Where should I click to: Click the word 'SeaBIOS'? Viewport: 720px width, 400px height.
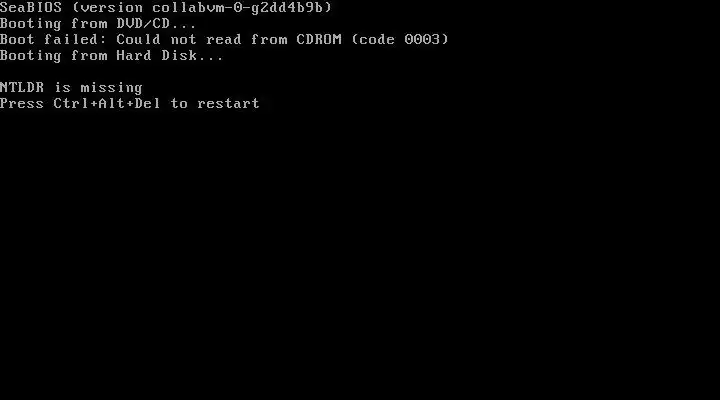coord(31,7)
